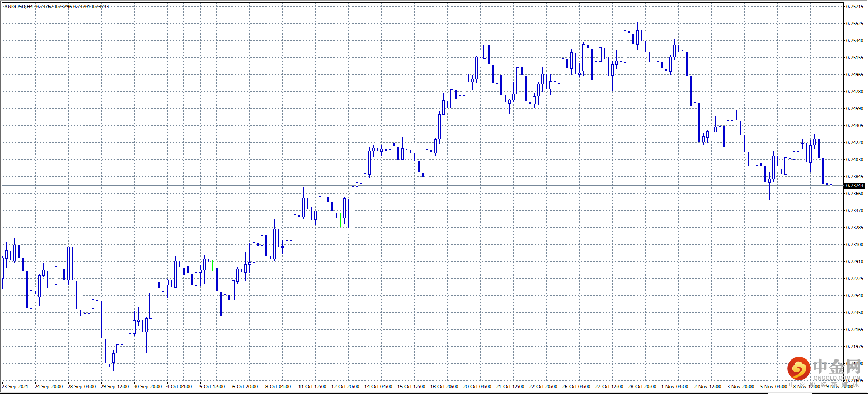The height and width of the screenshot is (394, 868).
Task: Click the AUDUSD,H4 chart title
Action: [x=19, y=7]
